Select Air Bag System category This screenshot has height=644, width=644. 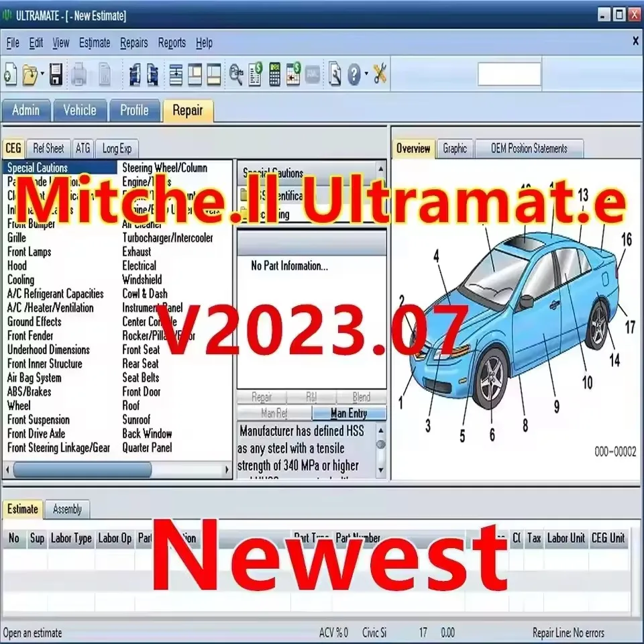tap(34, 378)
